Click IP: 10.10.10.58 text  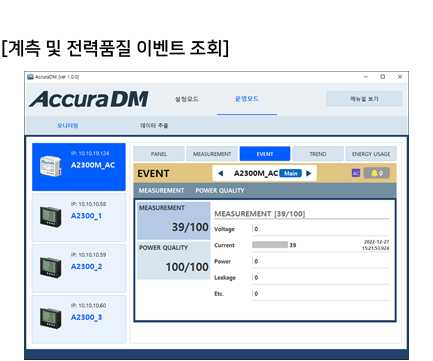(x=88, y=204)
